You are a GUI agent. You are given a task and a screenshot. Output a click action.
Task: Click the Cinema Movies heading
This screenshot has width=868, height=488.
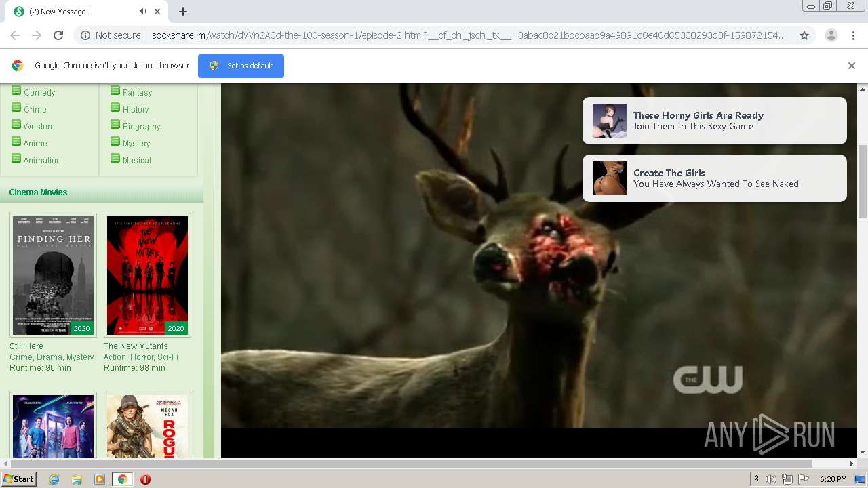pyautogui.click(x=38, y=192)
